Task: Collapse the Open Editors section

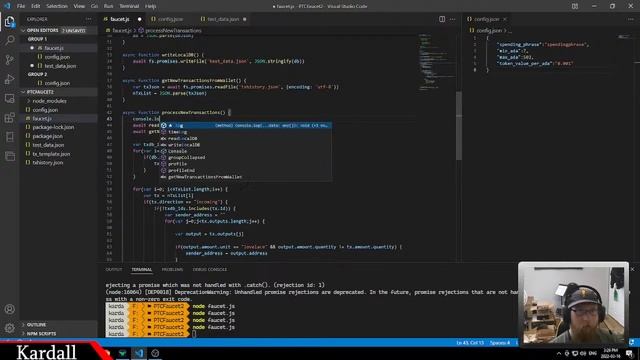Action: point(58,31)
